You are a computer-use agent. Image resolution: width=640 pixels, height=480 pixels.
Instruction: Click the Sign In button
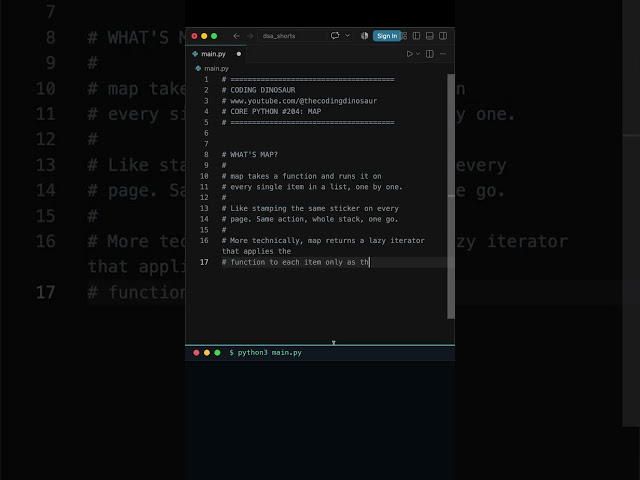tap(387, 36)
